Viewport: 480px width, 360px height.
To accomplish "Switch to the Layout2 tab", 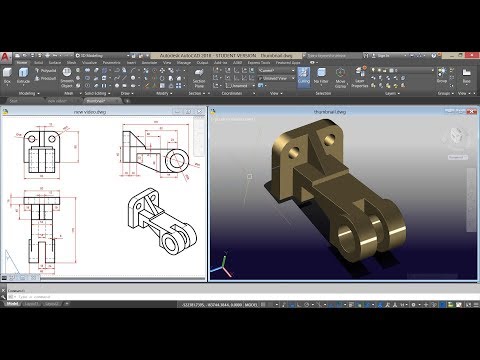I will click(52, 304).
